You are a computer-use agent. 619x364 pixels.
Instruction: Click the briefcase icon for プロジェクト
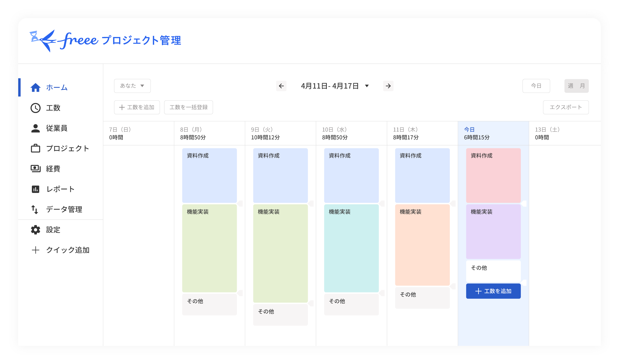click(x=35, y=148)
